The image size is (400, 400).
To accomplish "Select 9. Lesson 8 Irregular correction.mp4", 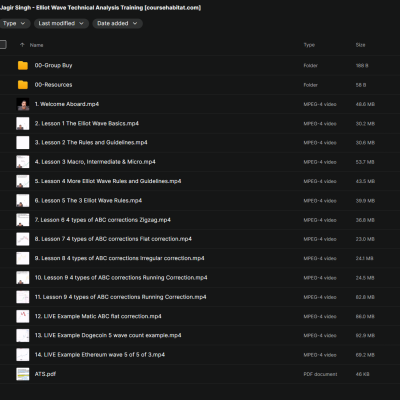I will coord(120,258).
